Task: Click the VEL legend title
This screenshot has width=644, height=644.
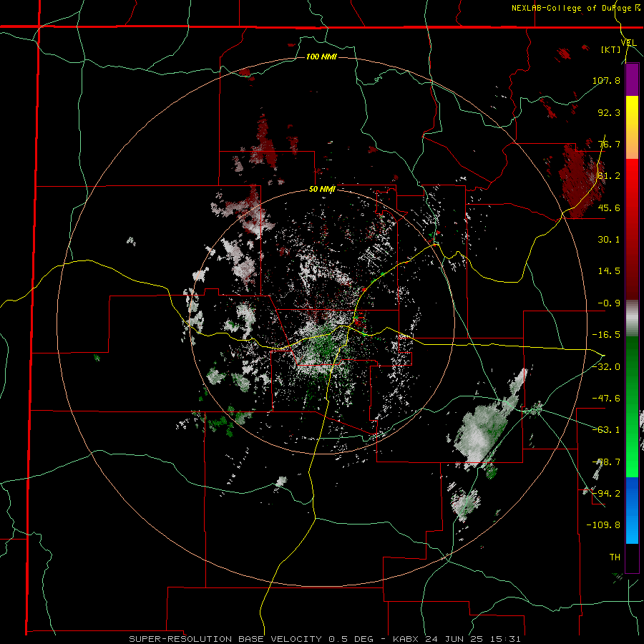Action: point(628,43)
